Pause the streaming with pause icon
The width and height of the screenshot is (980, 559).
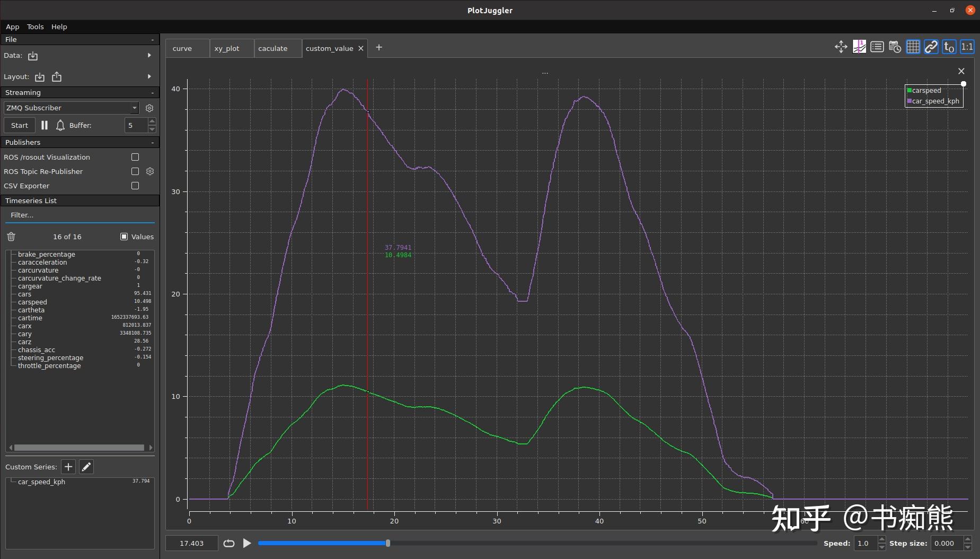[45, 125]
